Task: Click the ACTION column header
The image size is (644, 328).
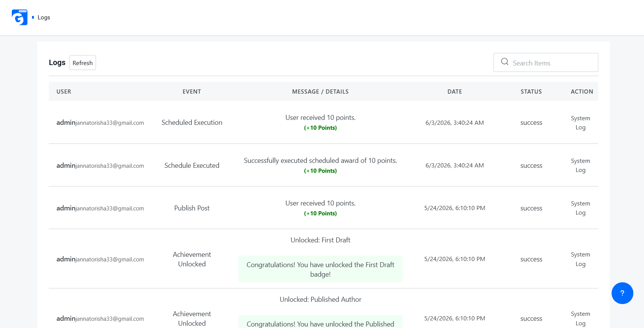Action: [x=582, y=92]
